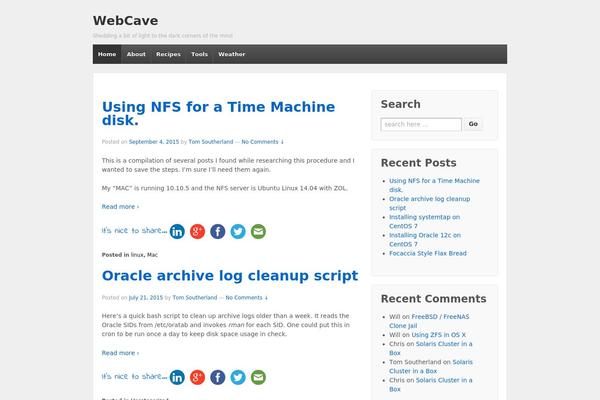This screenshot has width=600, height=400.
Task: Share Oracle archive log post on LinkedIn
Action: click(x=177, y=377)
